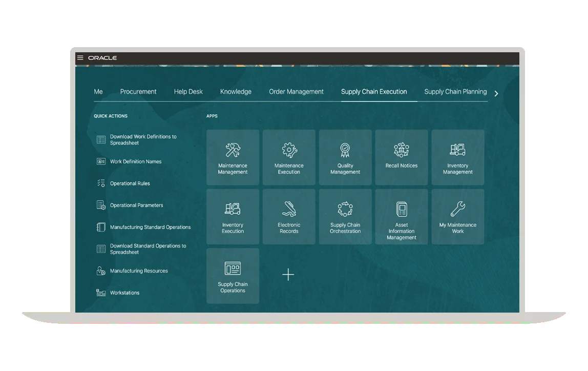Launch My Maintenance Work app

457,217
